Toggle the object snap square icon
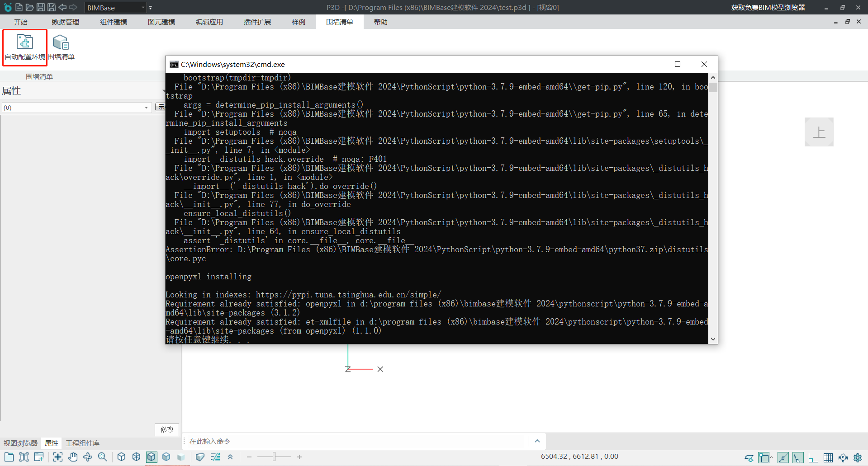Viewport: 868px width, 466px height. [764, 458]
